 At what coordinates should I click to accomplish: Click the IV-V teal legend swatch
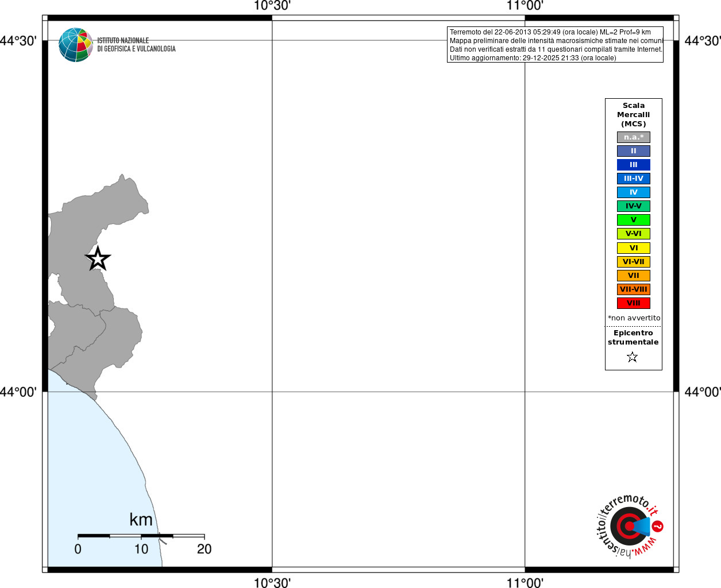[x=634, y=206]
